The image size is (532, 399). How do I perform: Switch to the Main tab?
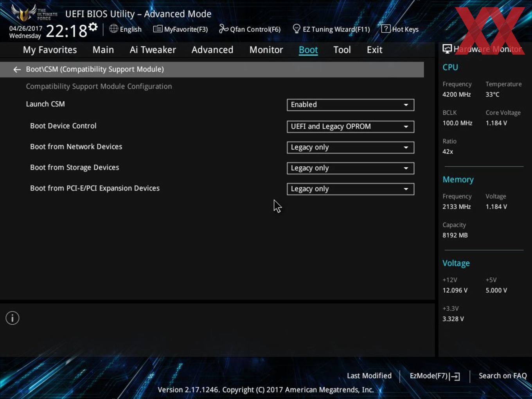103,50
